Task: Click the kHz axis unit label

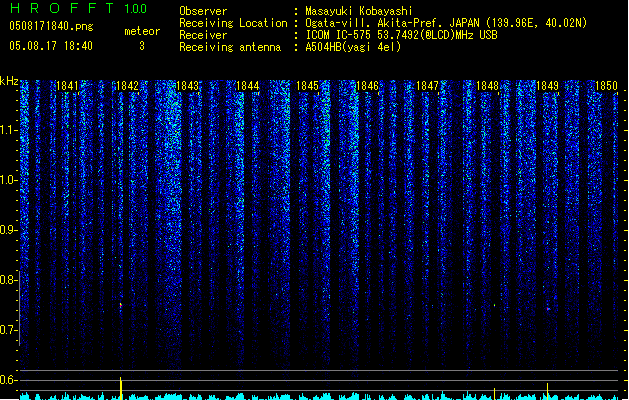Action: 9,81
